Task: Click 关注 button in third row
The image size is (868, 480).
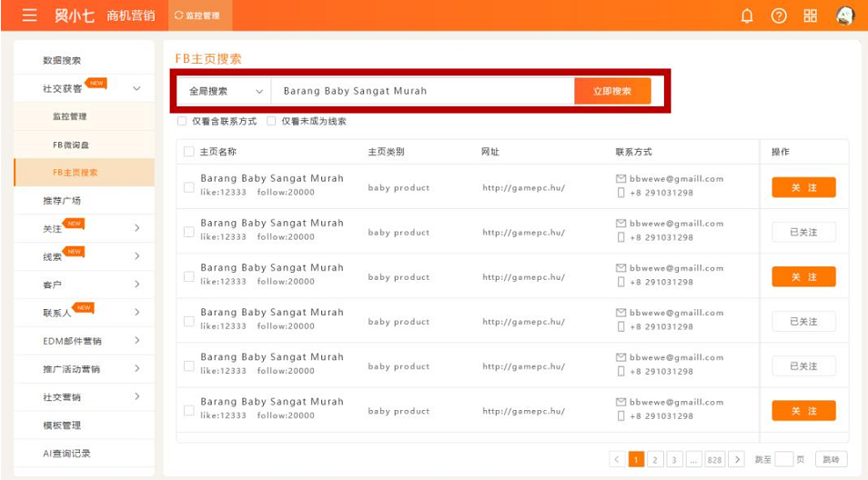Action: tap(803, 276)
